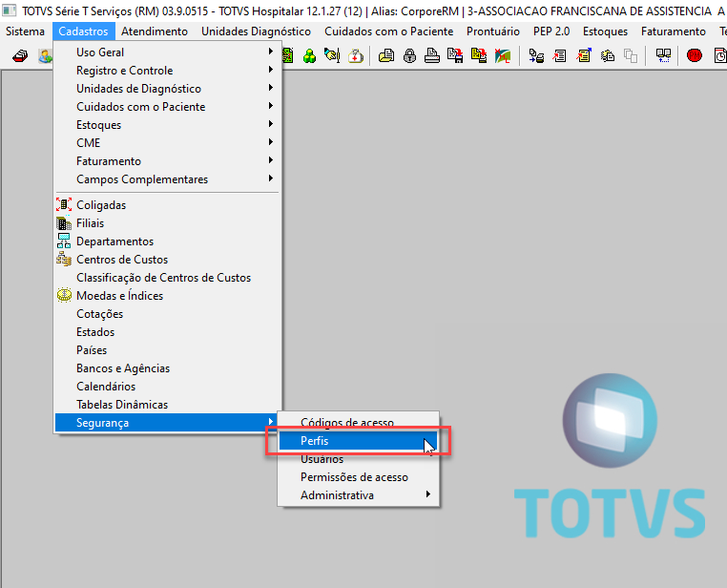Click the white document with red arrow icon
Image resolution: width=727 pixels, height=588 pixels.
[560, 56]
